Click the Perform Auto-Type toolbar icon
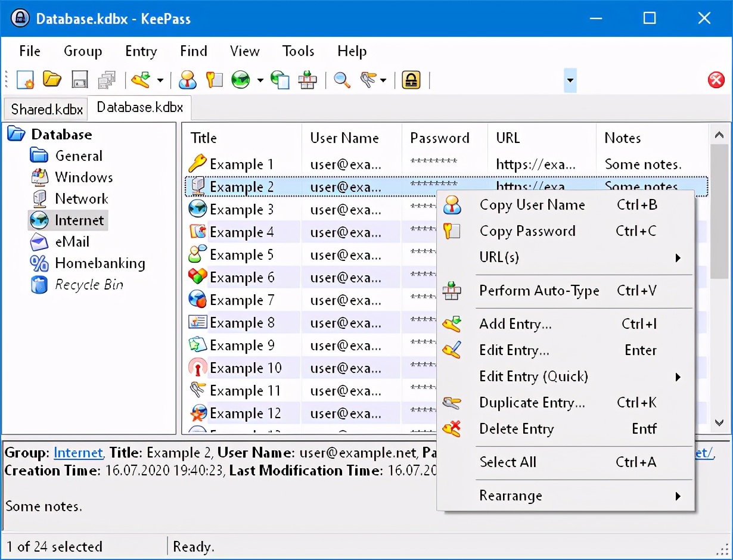The image size is (733, 560). 308,80
